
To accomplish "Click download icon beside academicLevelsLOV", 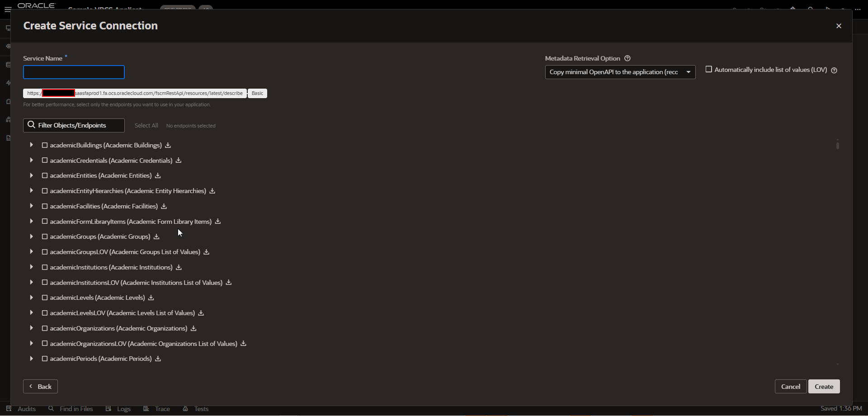I will 201,313.
